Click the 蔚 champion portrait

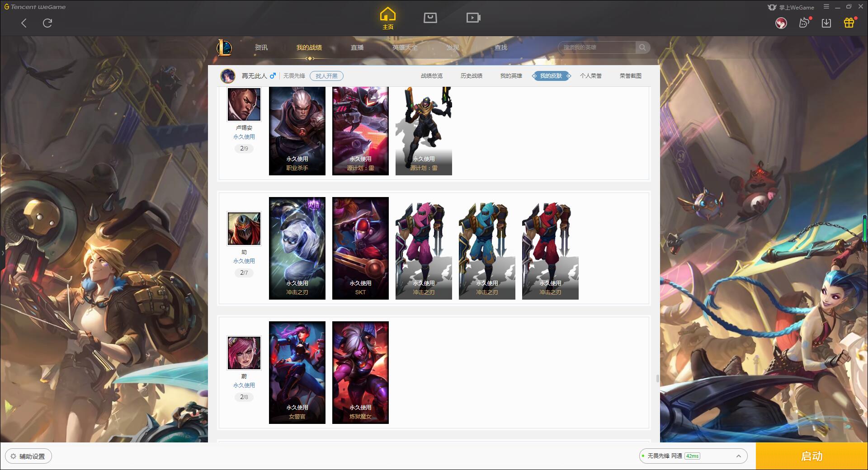tap(244, 353)
